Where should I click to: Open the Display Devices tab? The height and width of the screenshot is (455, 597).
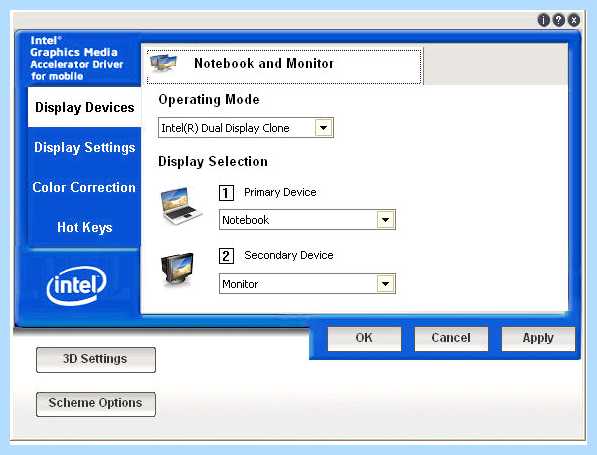85,107
